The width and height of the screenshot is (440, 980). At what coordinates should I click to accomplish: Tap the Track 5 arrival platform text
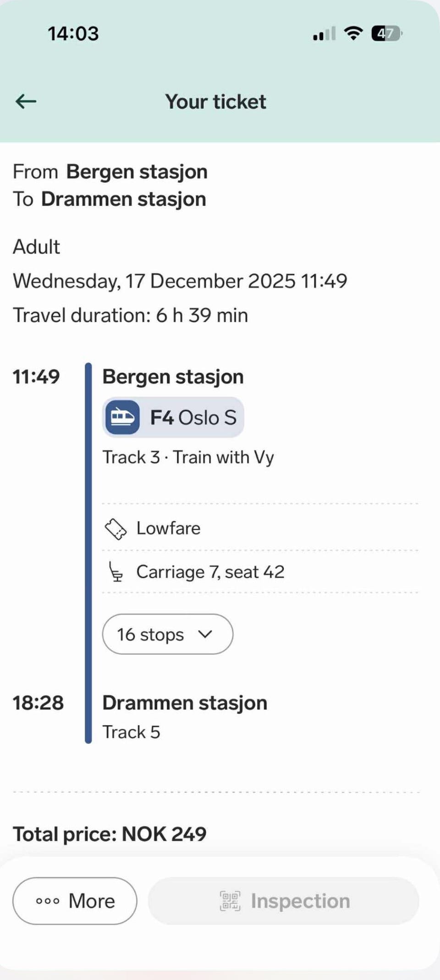click(131, 732)
